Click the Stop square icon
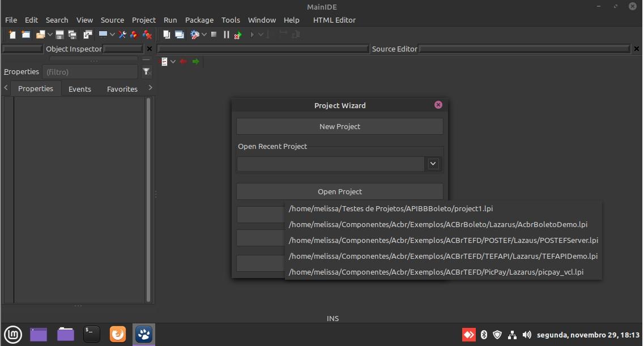This screenshot has width=644, height=346. (214, 35)
